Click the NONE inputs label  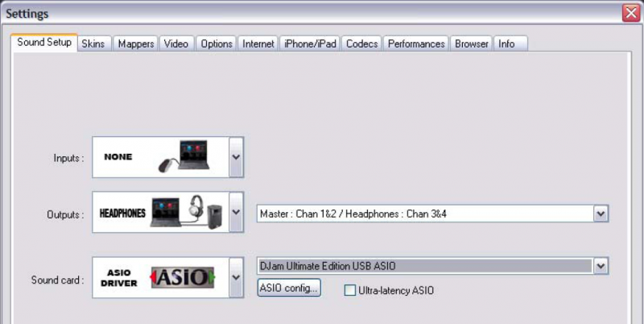[x=118, y=157]
